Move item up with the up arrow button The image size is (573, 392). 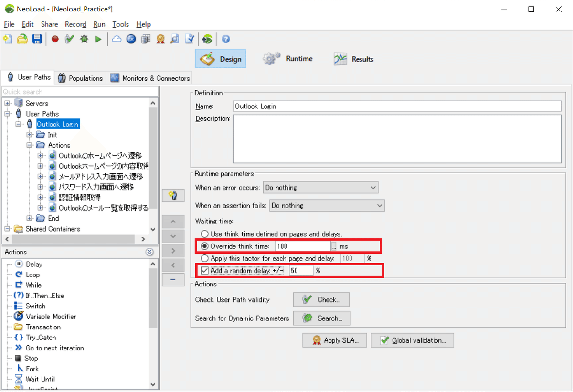click(x=173, y=222)
